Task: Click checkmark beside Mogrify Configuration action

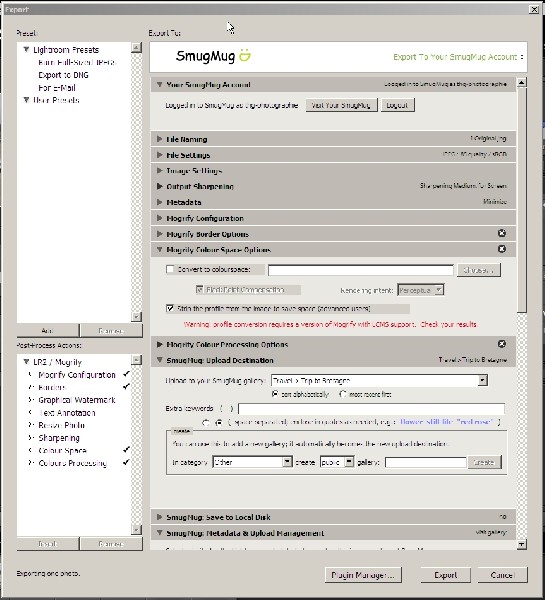Action: click(126, 374)
